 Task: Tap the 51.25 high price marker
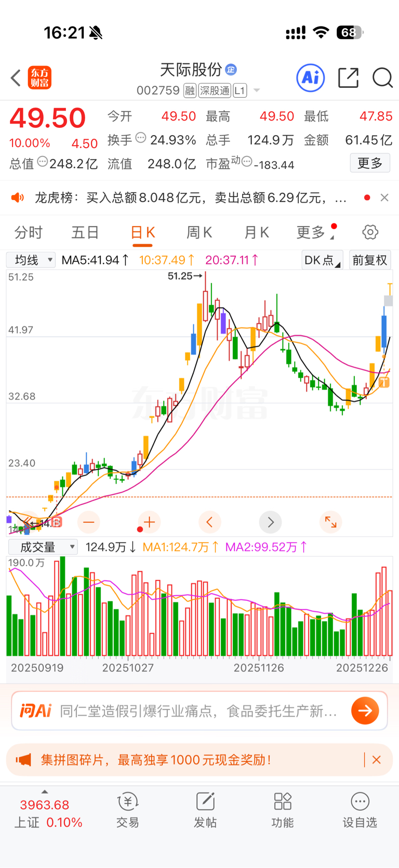pyautogui.click(x=184, y=276)
